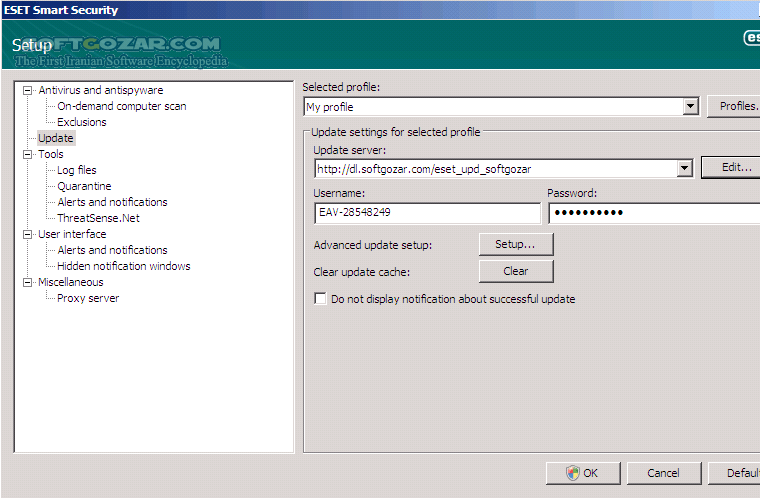Click the Username input field
Image resolution: width=760 pixels, height=498 pixels.
[x=427, y=213]
